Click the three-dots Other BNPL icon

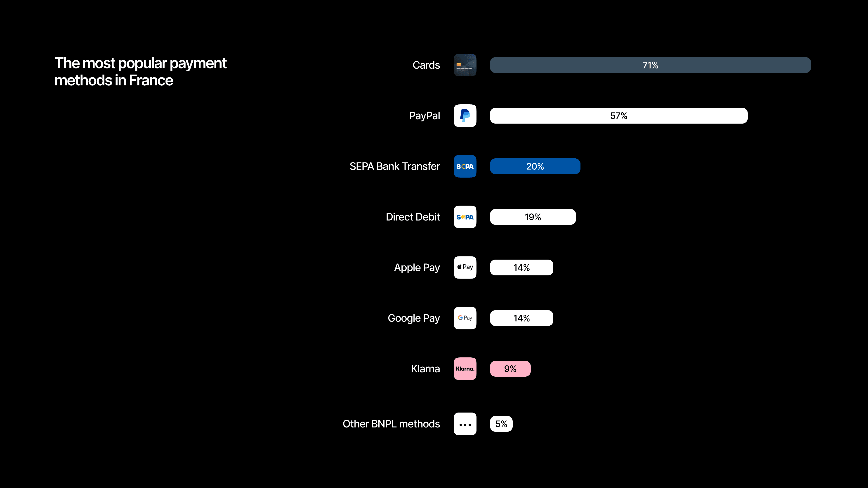click(465, 424)
